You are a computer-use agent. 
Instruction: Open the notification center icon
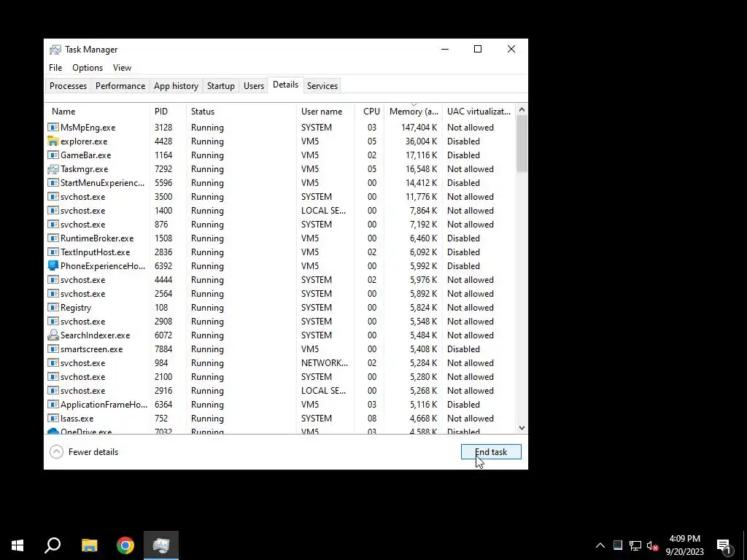(x=724, y=545)
